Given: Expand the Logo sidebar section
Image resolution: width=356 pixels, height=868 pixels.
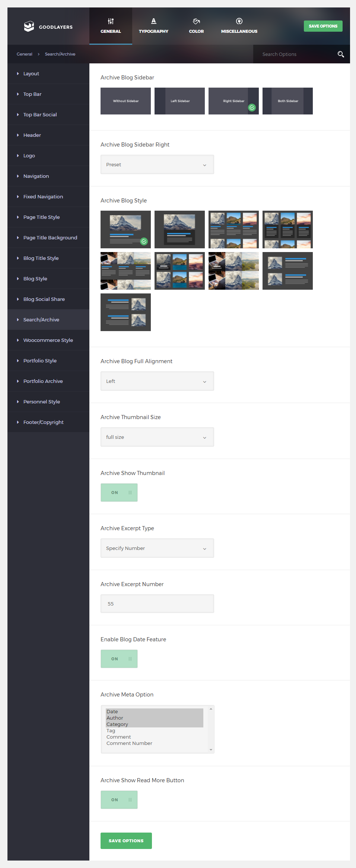Looking at the screenshot, I should click(x=48, y=155).
